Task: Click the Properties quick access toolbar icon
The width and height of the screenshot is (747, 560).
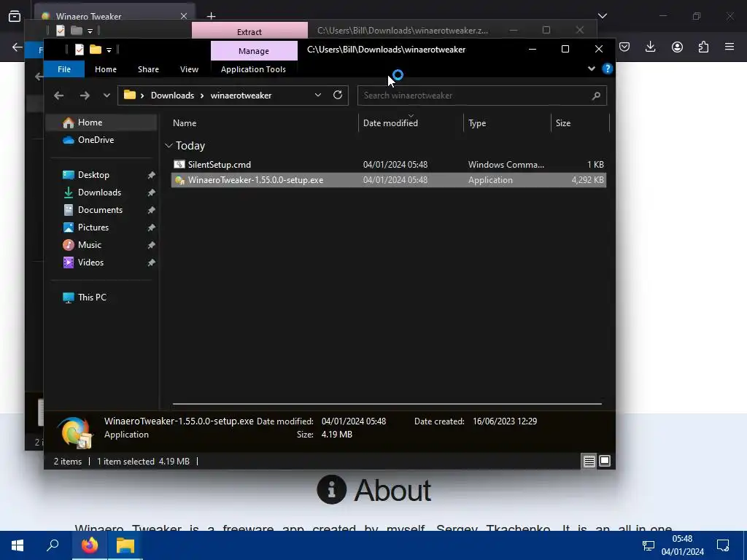Action: [x=80, y=50]
